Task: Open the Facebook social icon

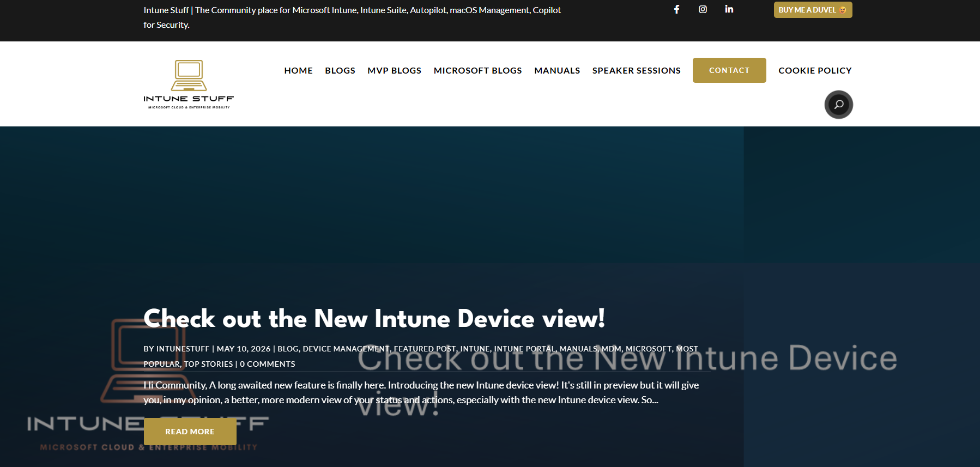Action: (676, 9)
